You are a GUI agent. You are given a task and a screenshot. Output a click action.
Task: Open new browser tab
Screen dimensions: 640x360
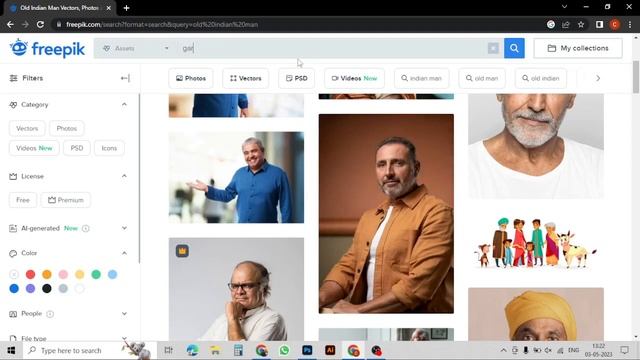pyautogui.click(x=127, y=8)
